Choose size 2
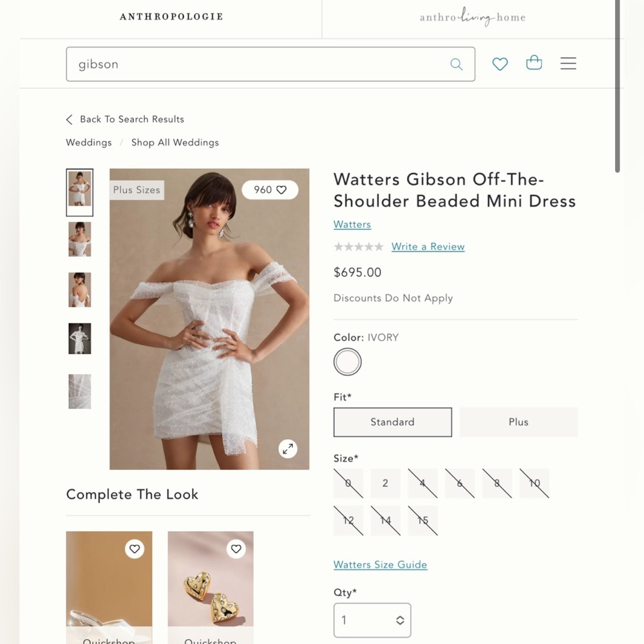This screenshot has height=644, width=644. (x=385, y=483)
